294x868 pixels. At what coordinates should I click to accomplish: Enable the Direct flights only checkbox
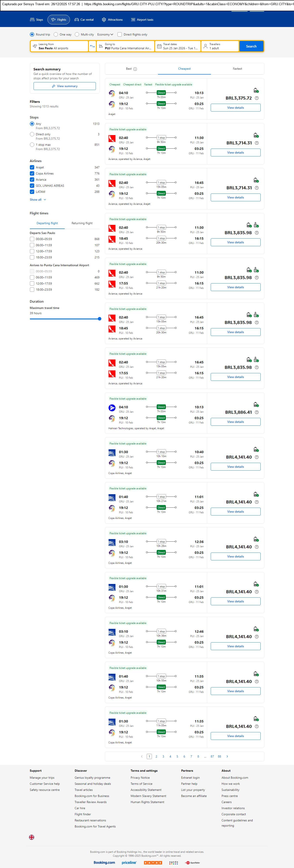120,34
